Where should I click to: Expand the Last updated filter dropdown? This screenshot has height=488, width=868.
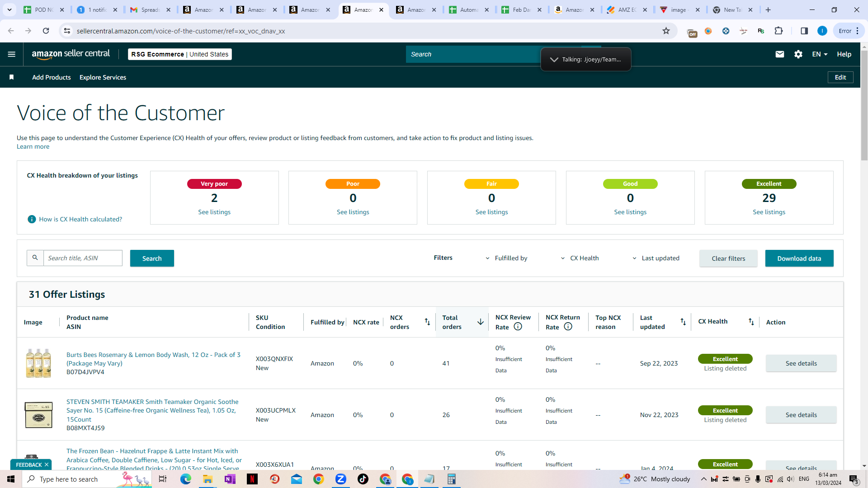656,258
